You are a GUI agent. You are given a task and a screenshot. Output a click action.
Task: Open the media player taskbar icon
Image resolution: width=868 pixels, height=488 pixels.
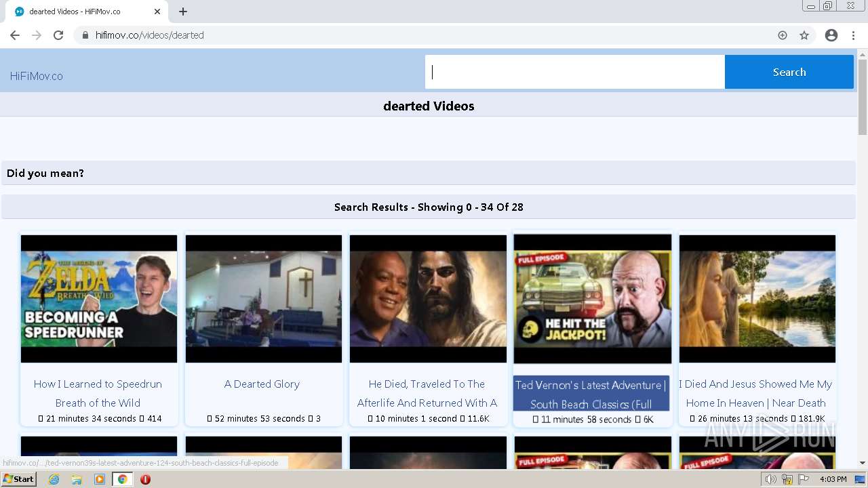click(x=100, y=479)
